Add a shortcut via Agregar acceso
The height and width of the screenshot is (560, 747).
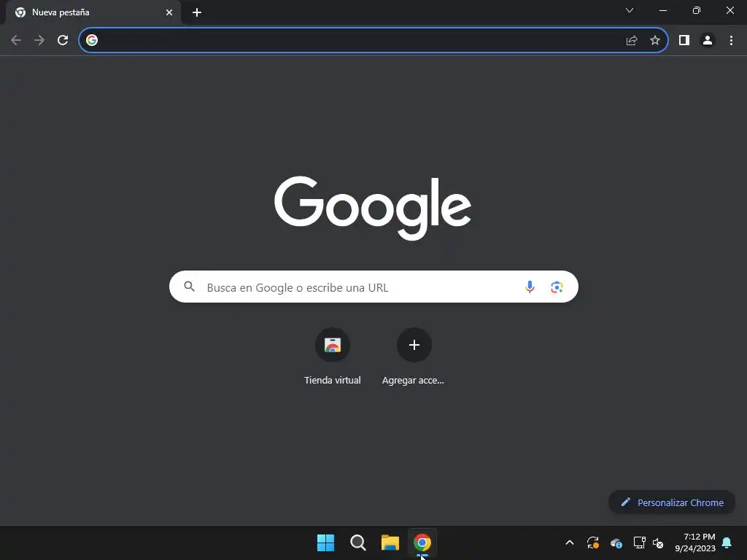pos(414,356)
